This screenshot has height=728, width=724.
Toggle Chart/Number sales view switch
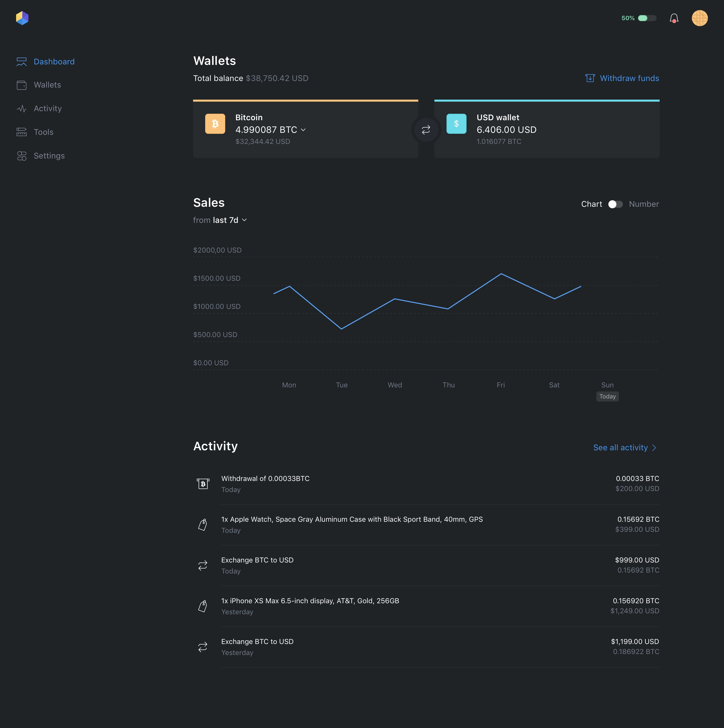(615, 204)
